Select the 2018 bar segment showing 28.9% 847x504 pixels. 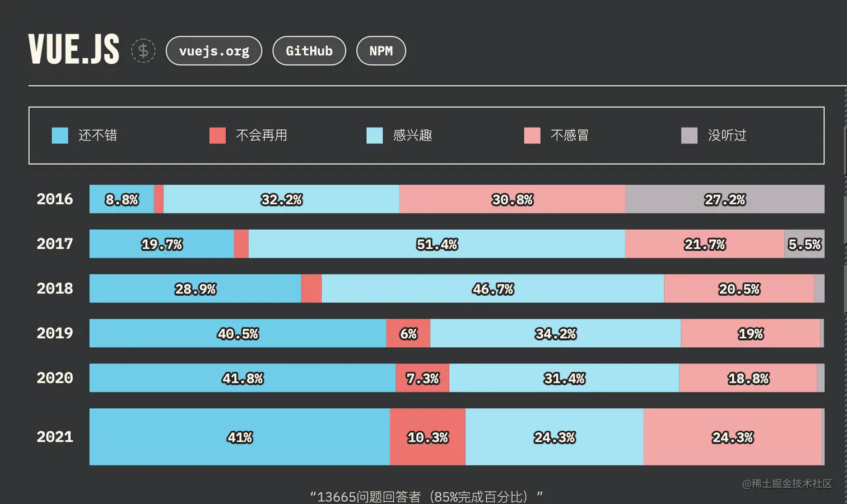(x=195, y=288)
